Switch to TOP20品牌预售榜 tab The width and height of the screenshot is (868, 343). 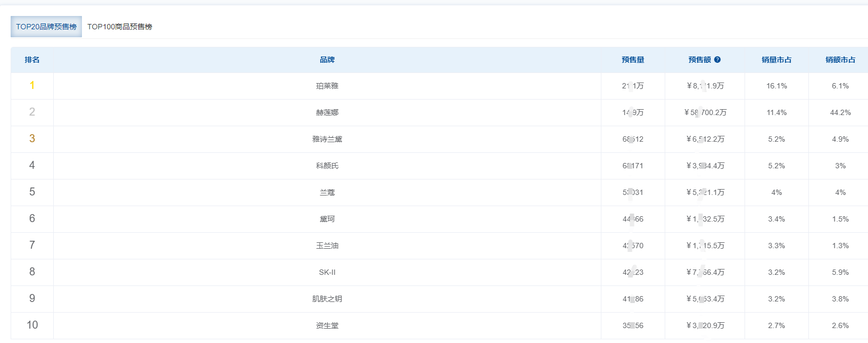tap(46, 27)
